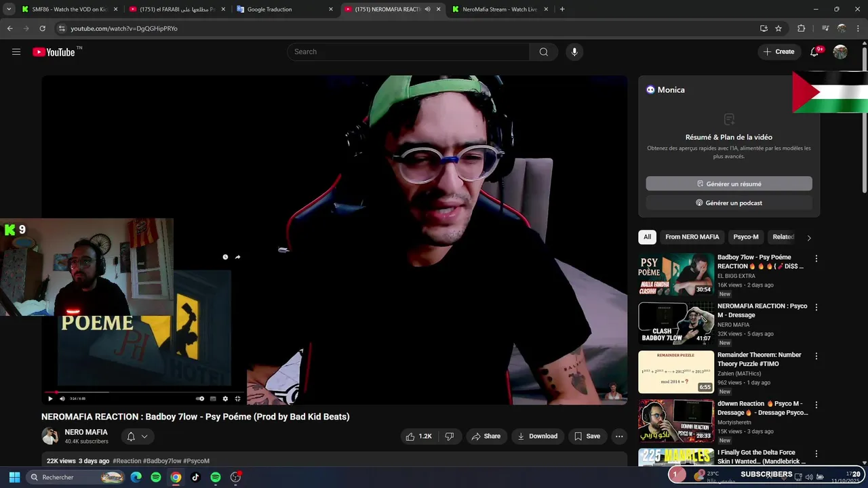Mute the video with the speaker icon
Screen dimensions: 868x488
tap(62, 399)
